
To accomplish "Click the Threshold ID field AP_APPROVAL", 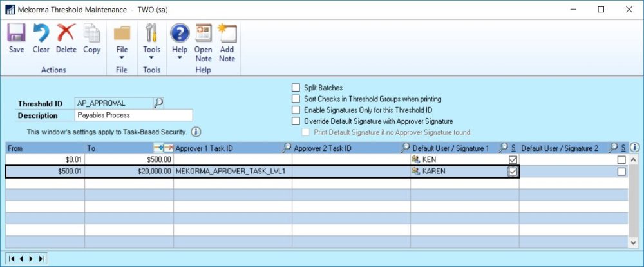I will coord(114,103).
